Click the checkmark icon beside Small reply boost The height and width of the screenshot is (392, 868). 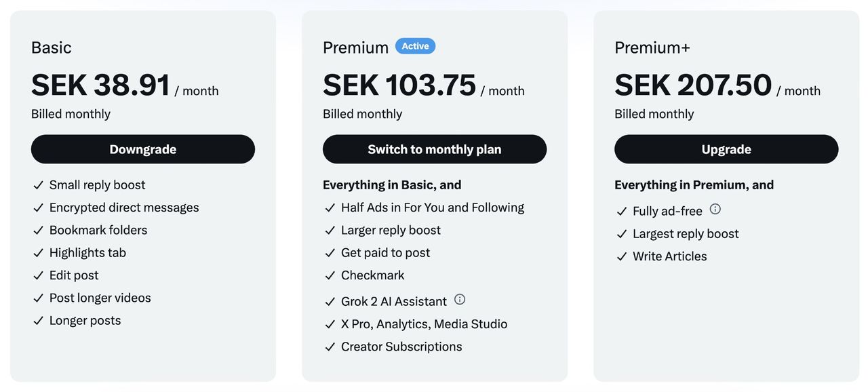(x=38, y=185)
